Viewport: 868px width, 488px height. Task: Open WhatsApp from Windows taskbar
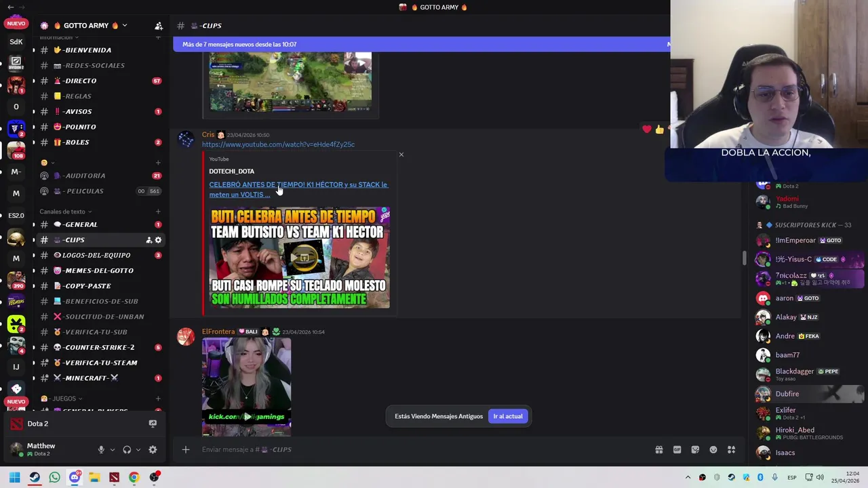[x=54, y=477]
